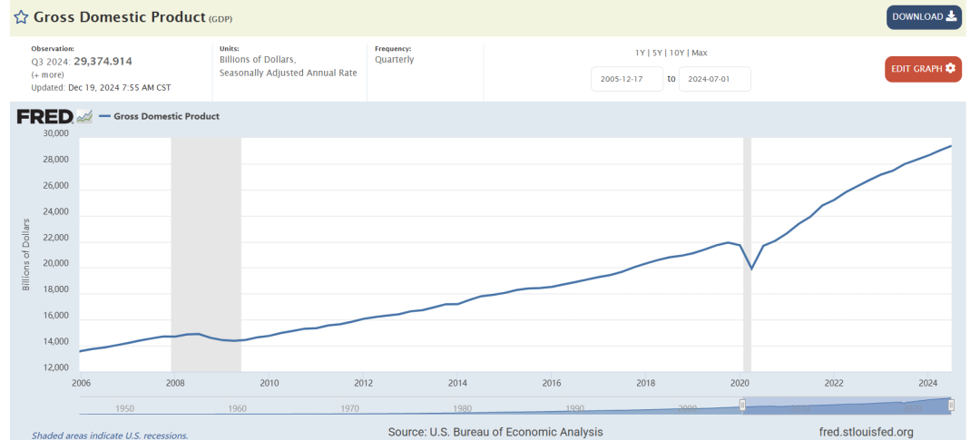
Task: Click the Source: U.S. Bureau of Economic Analysis text
Action: pos(495,432)
